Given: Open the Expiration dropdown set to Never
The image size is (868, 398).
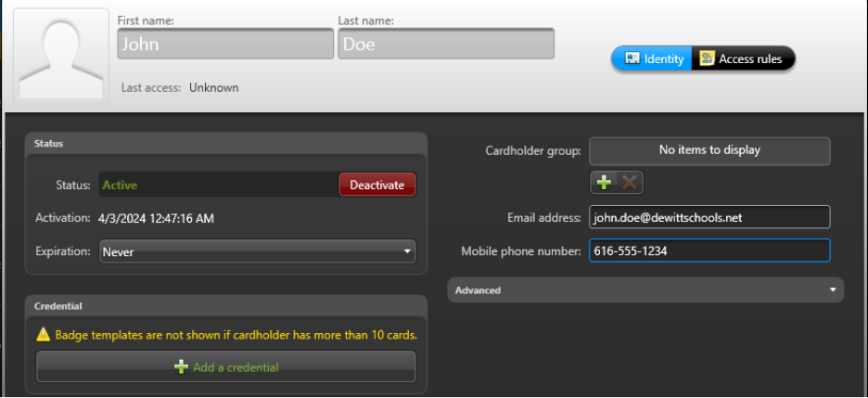Looking at the screenshot, I should [257, 251].
